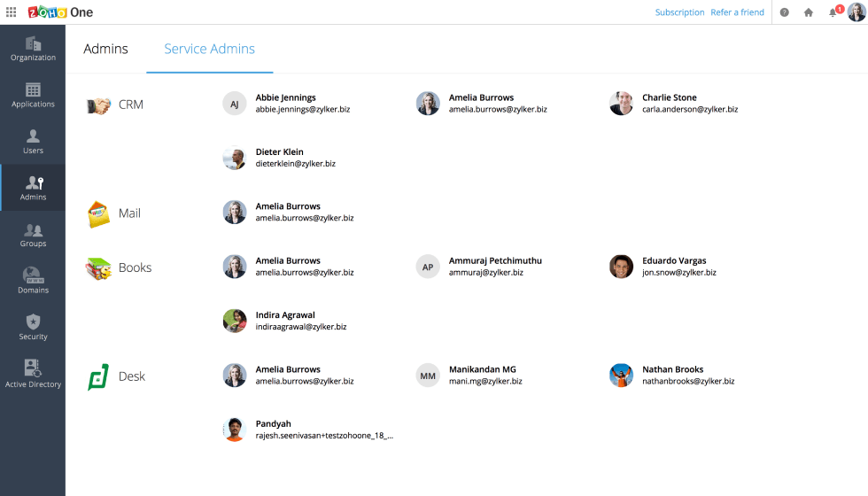The image size is (868, 496).
Task: Click Charlie Stone's name
Action: (670, 97)
